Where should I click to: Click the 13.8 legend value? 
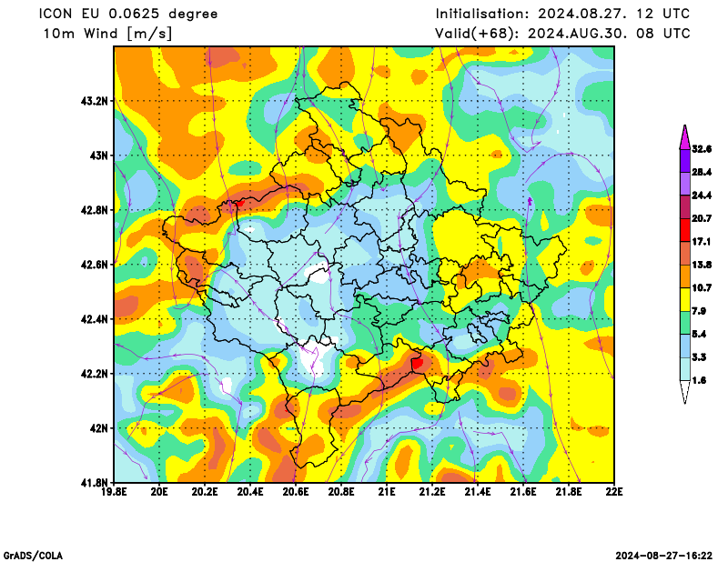point(702,265)
